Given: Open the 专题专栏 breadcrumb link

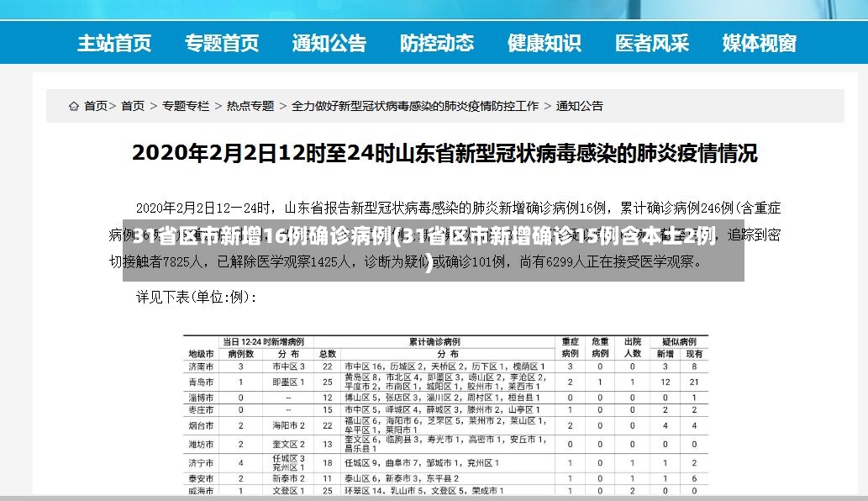Looking at the screenshot, I should click(186, 106).
